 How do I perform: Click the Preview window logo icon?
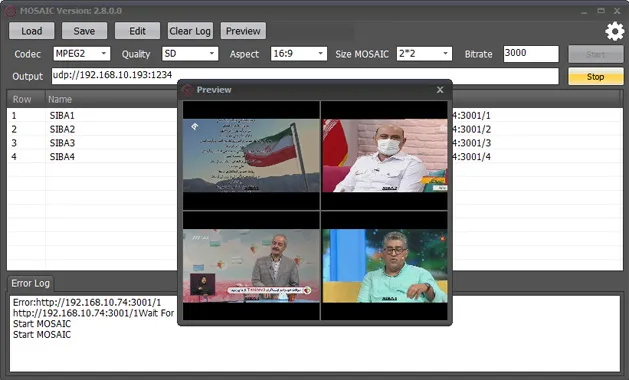tap(187, 90)
